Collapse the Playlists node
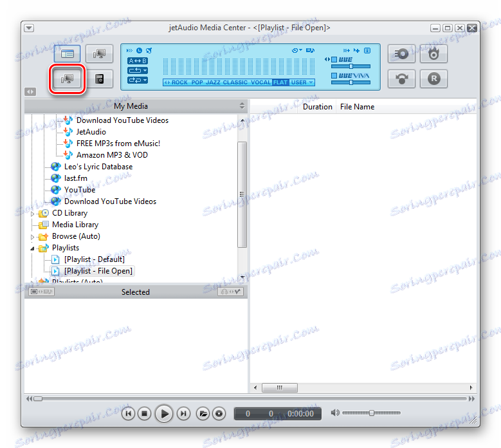This screenshot has width=501, height=448. coord(32,248)
